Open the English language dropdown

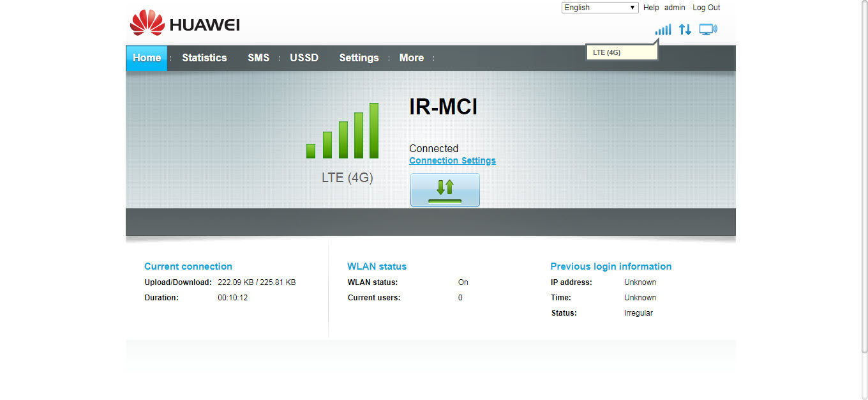(600, 8)
